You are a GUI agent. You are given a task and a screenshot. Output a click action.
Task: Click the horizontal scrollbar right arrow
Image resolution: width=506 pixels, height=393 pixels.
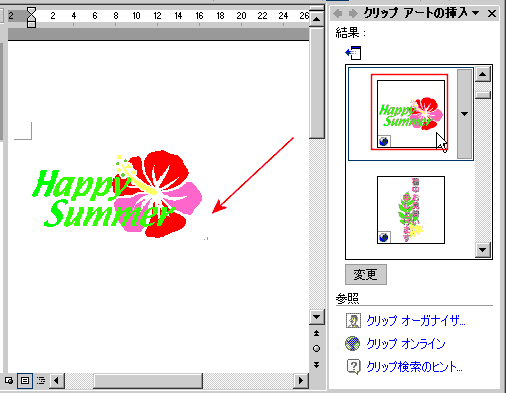[301, 380]
